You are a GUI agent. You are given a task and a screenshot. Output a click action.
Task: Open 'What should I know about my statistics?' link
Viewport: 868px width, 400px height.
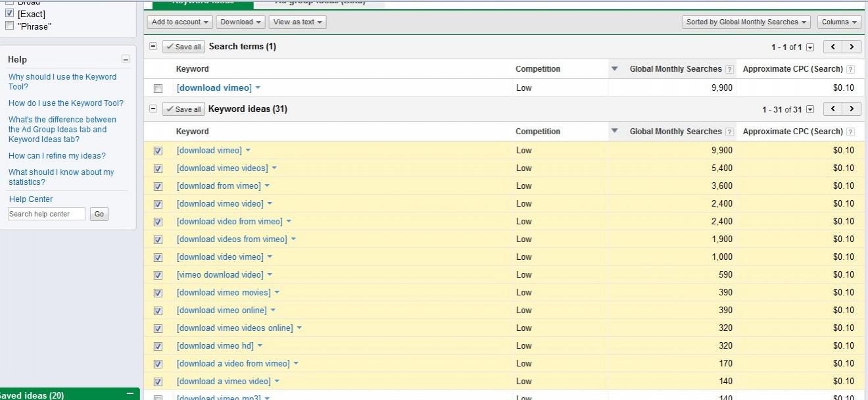61,177
